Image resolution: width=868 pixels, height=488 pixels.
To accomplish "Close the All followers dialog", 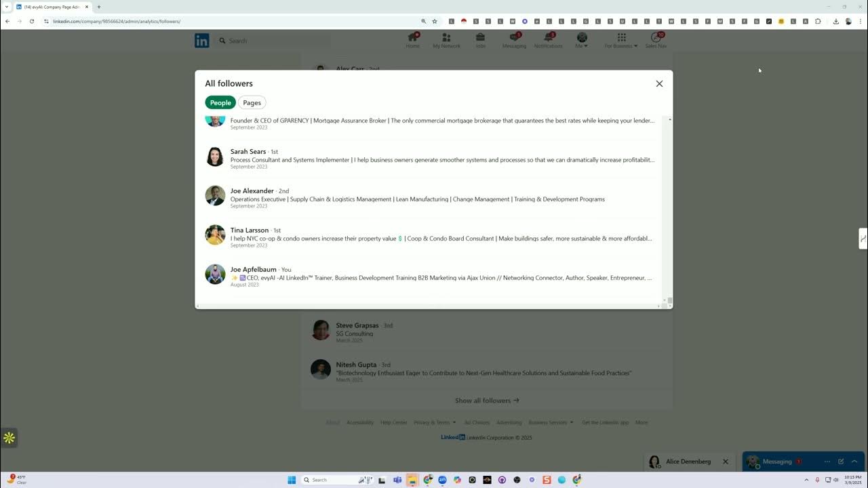I will tap(659, 83).
